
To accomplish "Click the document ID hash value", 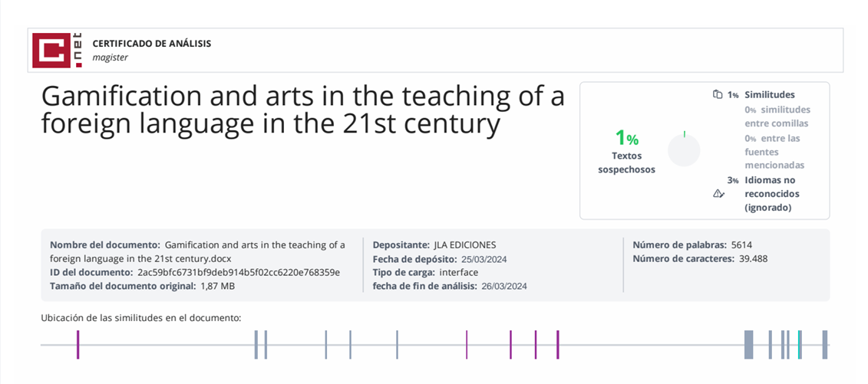I will [238, 272].
